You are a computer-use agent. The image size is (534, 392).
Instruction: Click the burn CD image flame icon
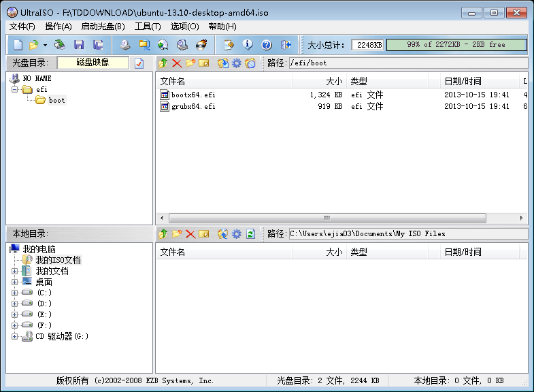point(201,45)
